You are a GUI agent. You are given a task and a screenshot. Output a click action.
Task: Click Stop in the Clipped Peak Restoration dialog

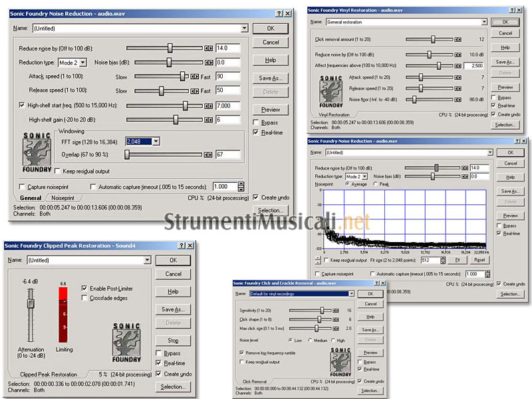(172, 340)
